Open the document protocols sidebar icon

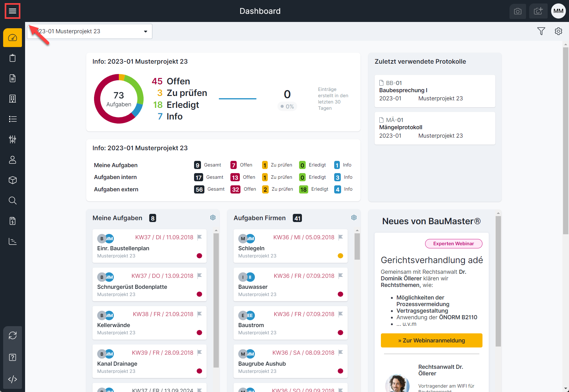point(13,78)
